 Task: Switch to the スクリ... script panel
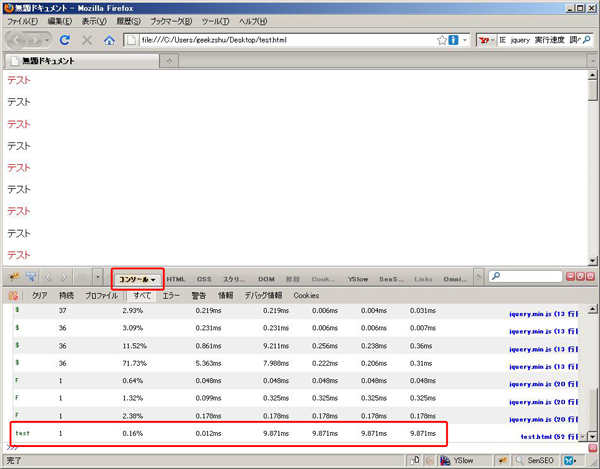(x=234, y=279)
